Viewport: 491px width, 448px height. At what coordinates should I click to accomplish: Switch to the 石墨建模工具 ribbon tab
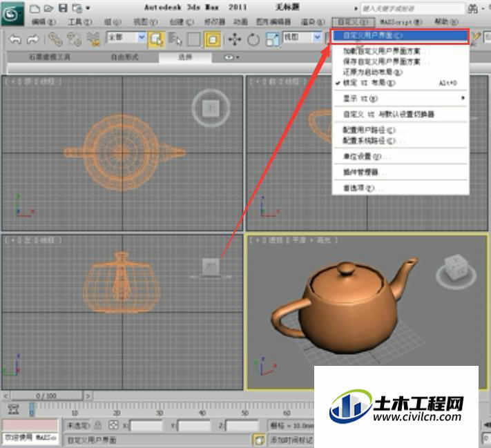pos(50,57)
